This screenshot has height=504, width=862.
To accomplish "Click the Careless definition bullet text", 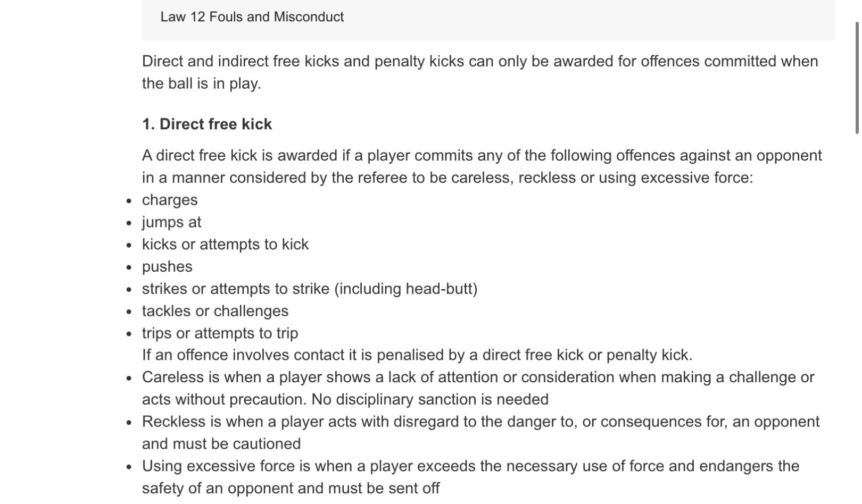I will click(478, 389).
